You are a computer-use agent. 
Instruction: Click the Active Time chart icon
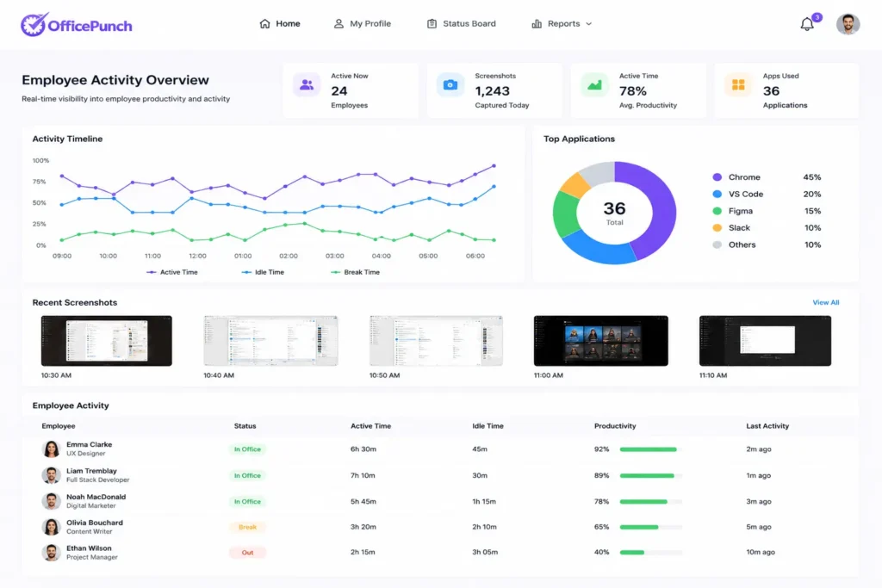pyautogui.click(x=594, y=85)
